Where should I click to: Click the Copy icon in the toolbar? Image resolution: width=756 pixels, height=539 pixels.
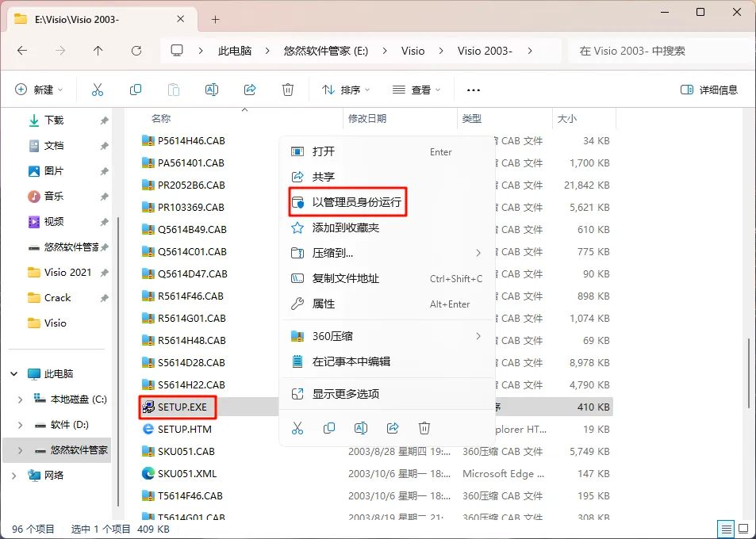click(x=136, y=90)
